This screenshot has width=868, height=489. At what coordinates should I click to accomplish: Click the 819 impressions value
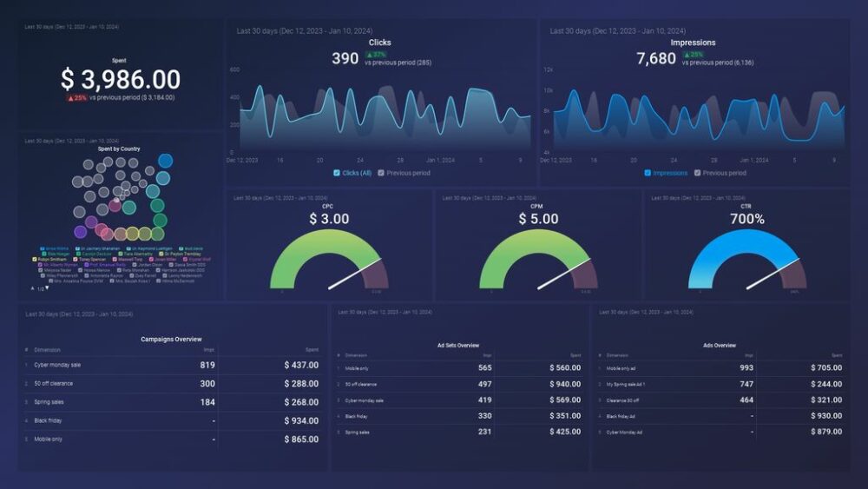207,365
